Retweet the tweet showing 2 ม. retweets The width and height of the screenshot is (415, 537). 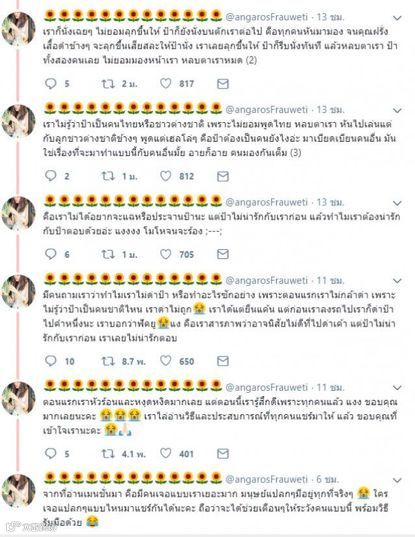(x=108, y=84)
